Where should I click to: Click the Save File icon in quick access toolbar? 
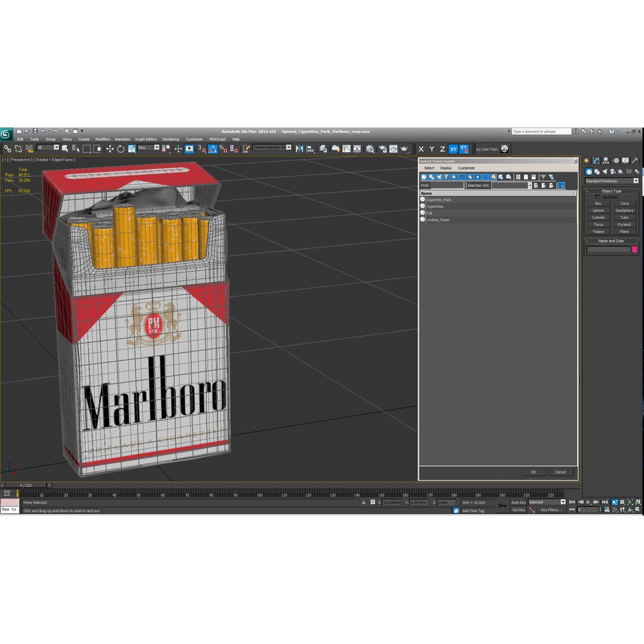35,131
